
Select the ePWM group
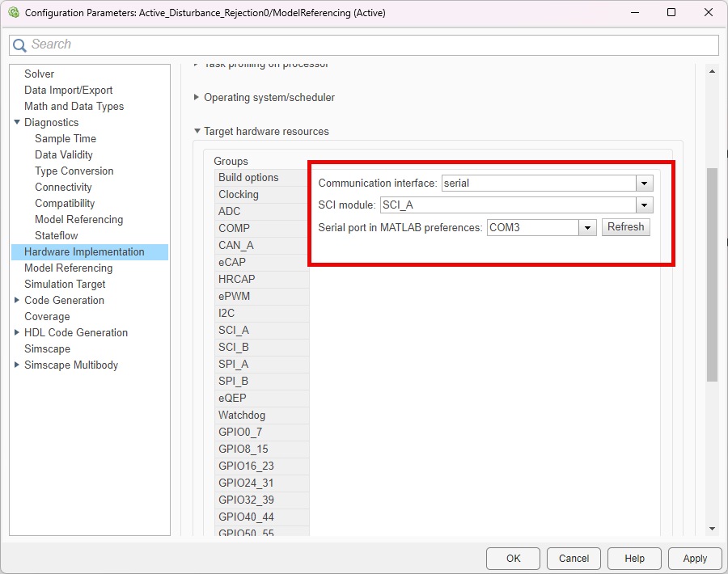[x=235, y=297]
